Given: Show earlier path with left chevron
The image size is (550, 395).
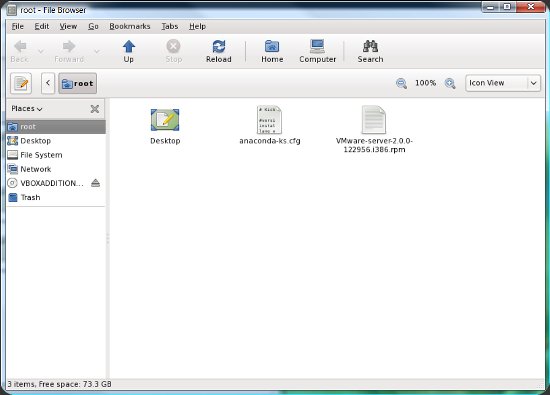Looking at the screenshot, I should [x=48, y=83].
